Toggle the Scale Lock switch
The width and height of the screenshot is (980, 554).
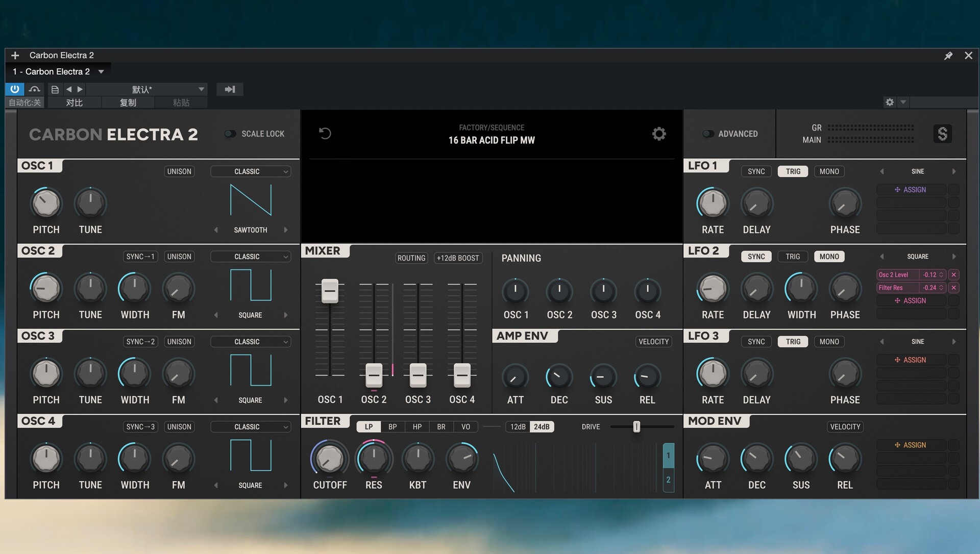tap(230, 134)
